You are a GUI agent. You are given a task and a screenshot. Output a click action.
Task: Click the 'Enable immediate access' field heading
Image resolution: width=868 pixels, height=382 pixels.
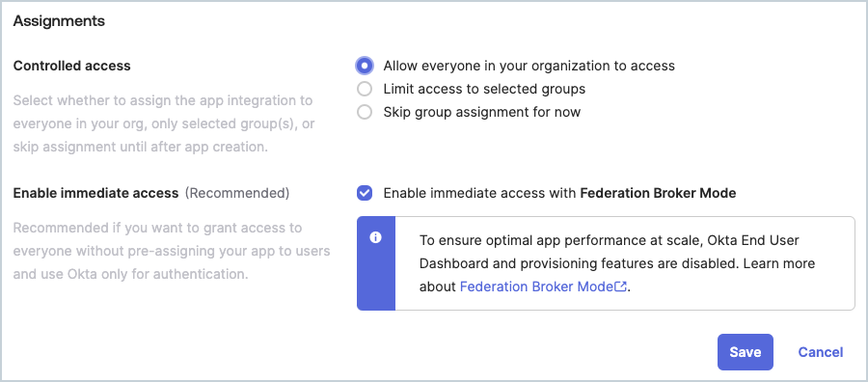95,193
